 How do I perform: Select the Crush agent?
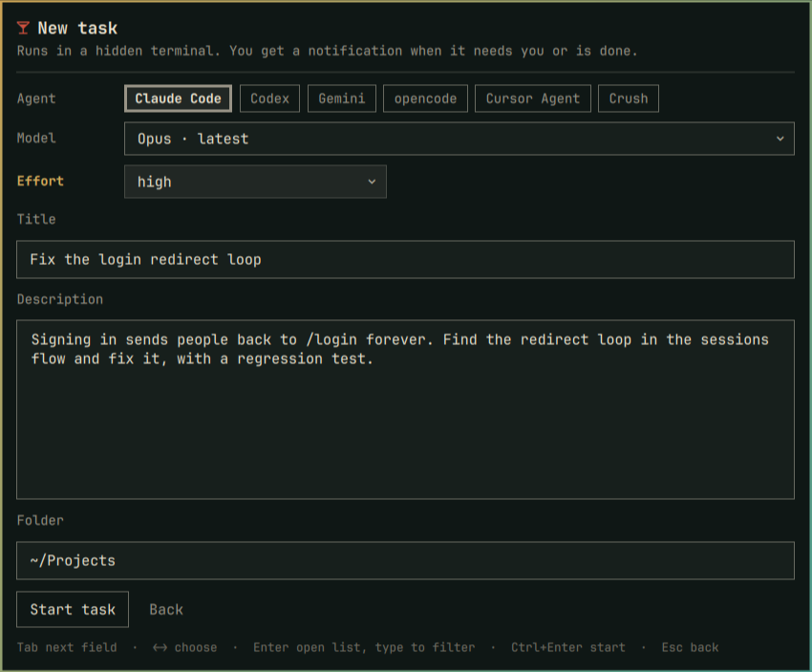629,98
